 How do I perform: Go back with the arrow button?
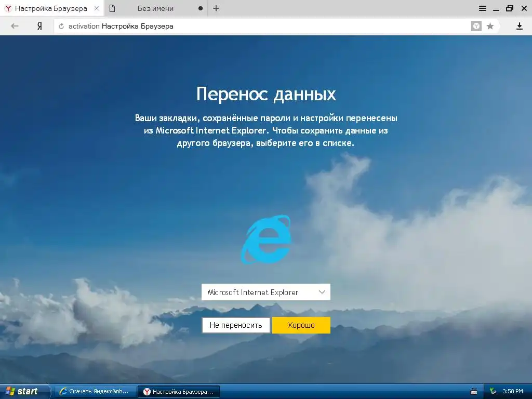(15, 26)
